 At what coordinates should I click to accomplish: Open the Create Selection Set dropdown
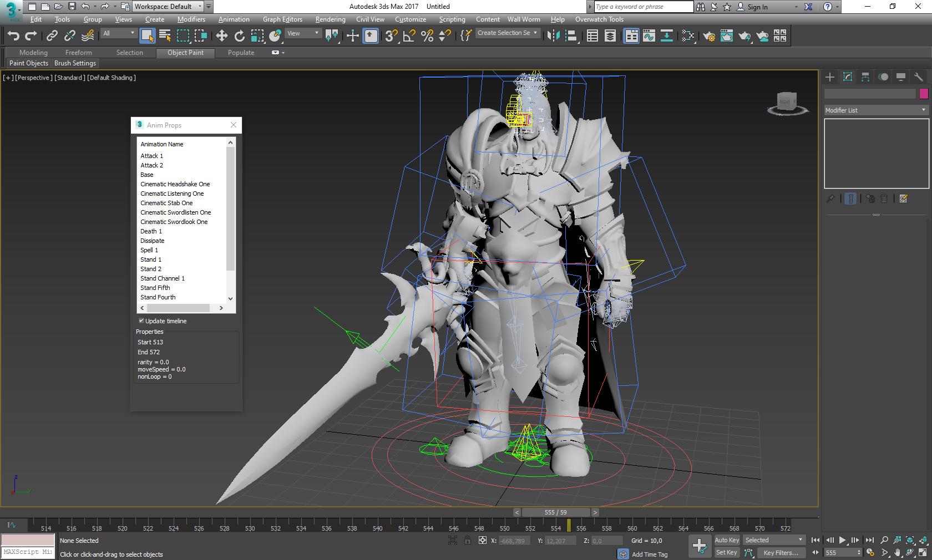coord(508,33)
